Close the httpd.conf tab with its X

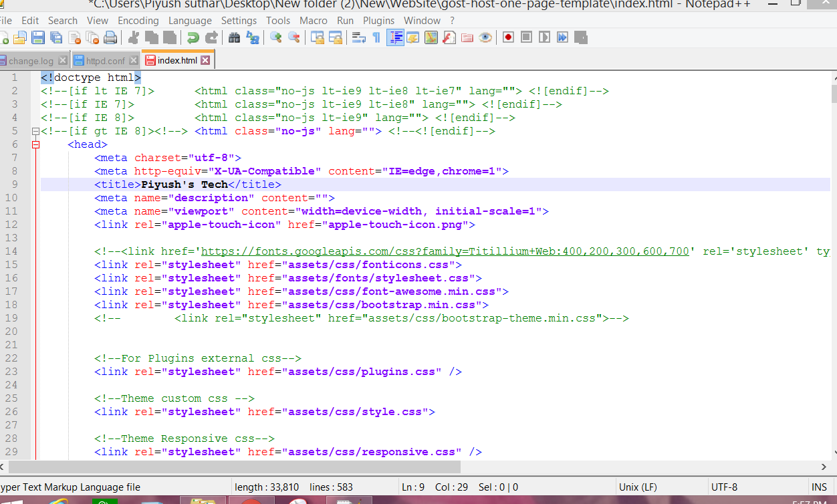(132, 61)
